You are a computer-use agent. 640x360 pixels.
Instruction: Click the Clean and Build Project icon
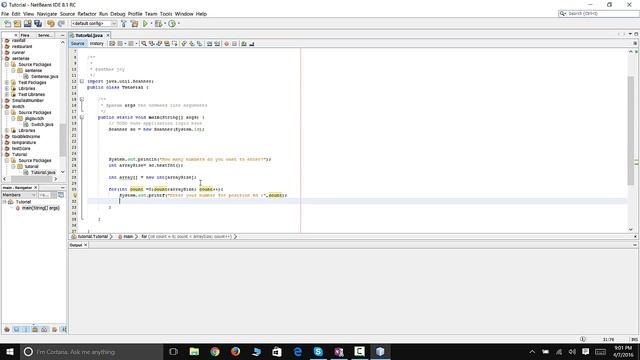coord(134,24)
